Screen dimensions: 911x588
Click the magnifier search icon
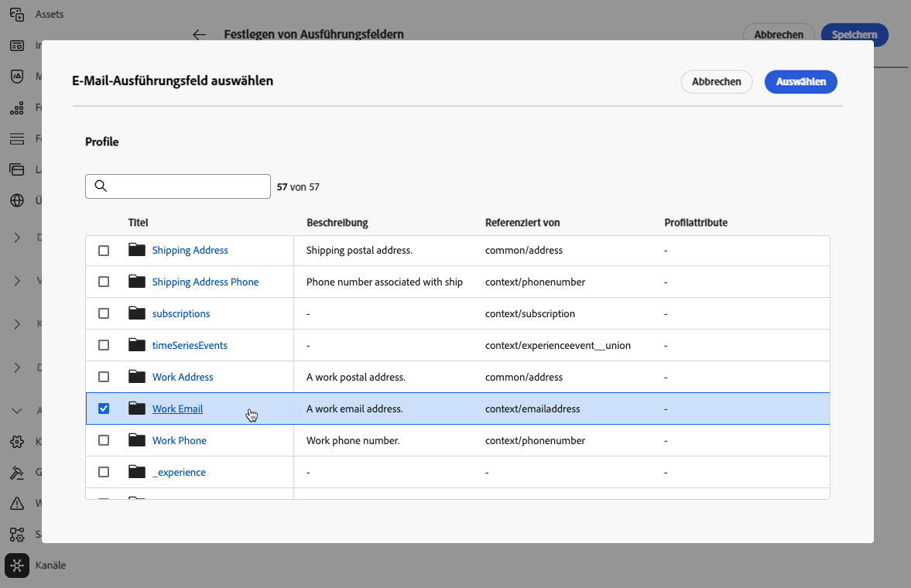coord(100,186)
